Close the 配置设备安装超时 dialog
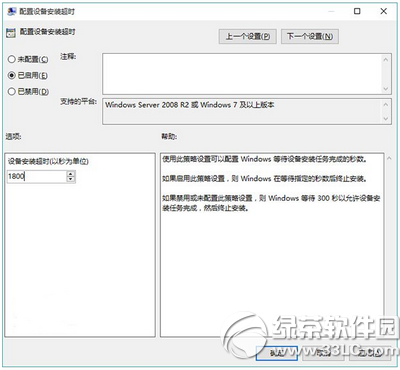Viewport: 400px width, 370px height. coord(384,11)
